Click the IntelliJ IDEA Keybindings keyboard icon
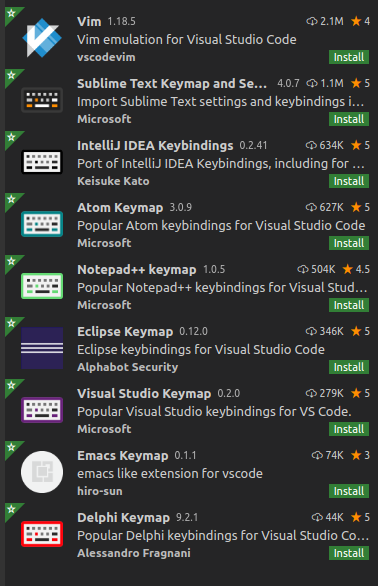This screenshot has height=586, width=378. 42,162
